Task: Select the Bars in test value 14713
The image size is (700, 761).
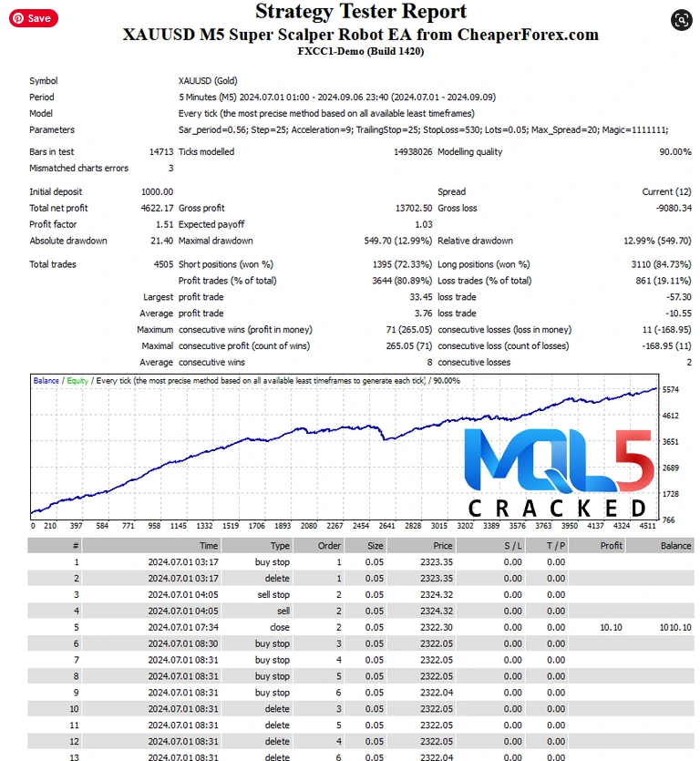Action: [161, 152]
